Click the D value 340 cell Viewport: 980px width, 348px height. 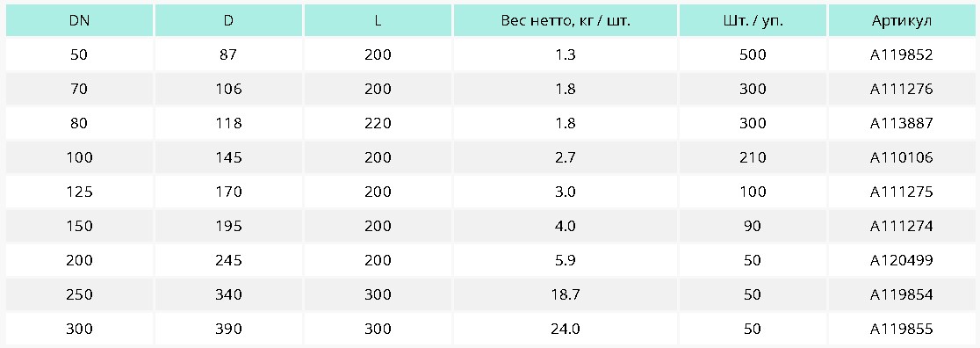(228, 294)
